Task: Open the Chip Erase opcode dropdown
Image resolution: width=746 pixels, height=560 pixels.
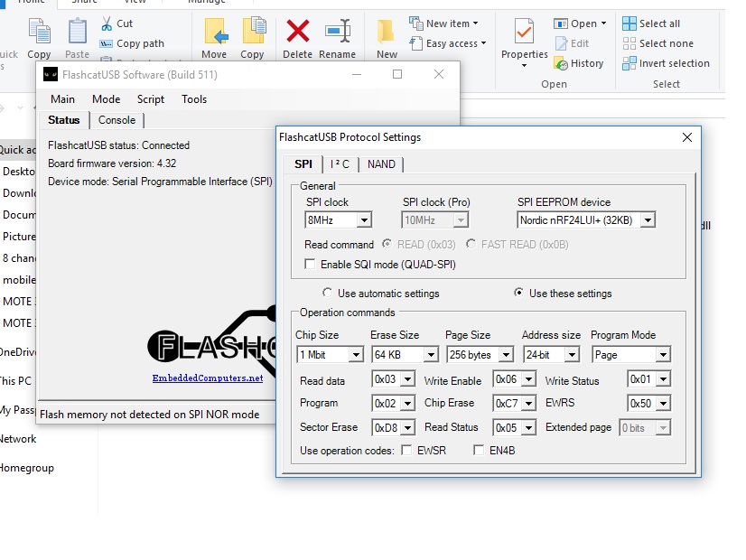Action: pyautogui.click(x=528, y=403)
